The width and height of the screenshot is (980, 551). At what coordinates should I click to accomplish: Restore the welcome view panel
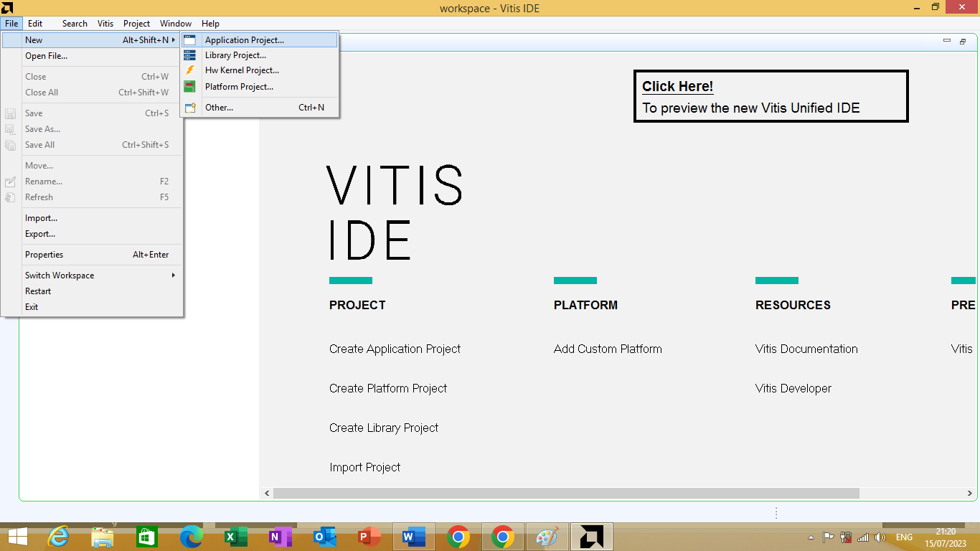coord(963,42)
